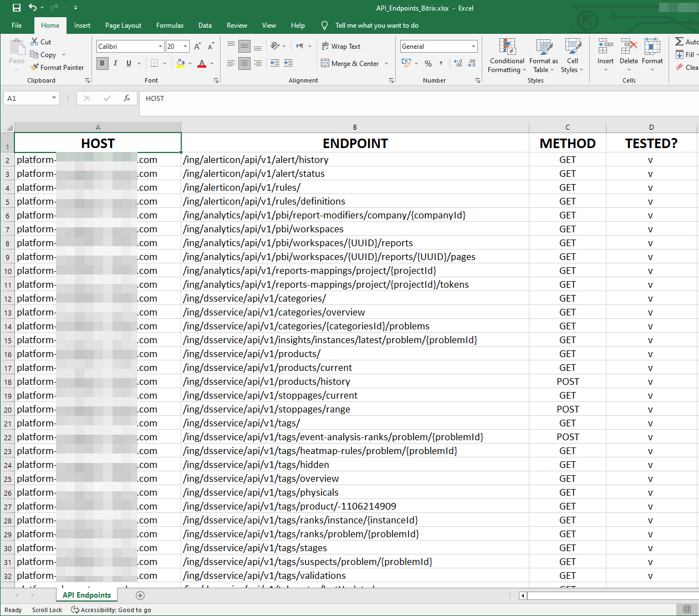
Task: Click the Paste clipboard icon
Action: [17, 47]
